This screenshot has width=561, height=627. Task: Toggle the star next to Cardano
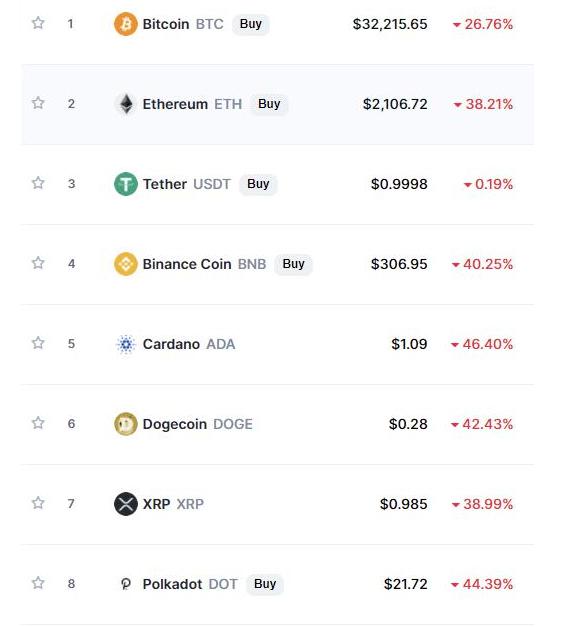[38, 343]
